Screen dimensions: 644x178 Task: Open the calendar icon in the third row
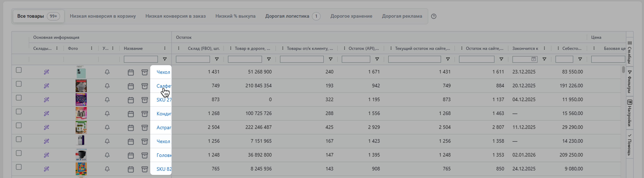(x=130, y=100)
